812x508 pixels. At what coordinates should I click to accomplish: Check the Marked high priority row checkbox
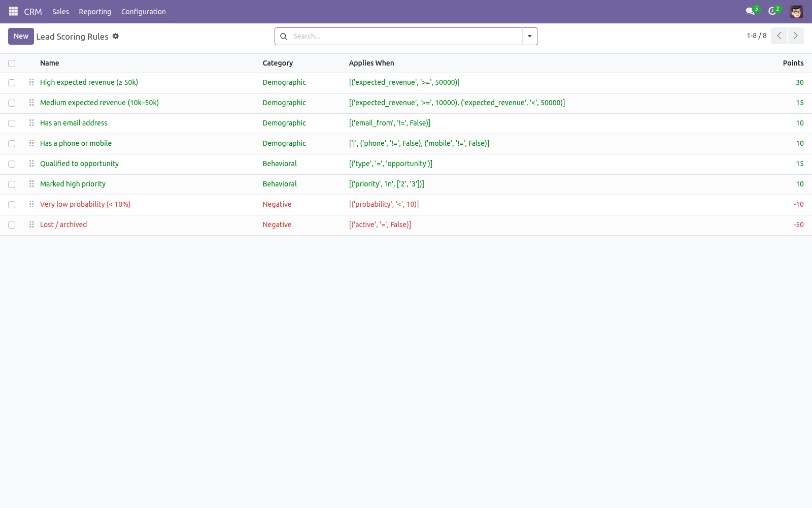(12, 184)
